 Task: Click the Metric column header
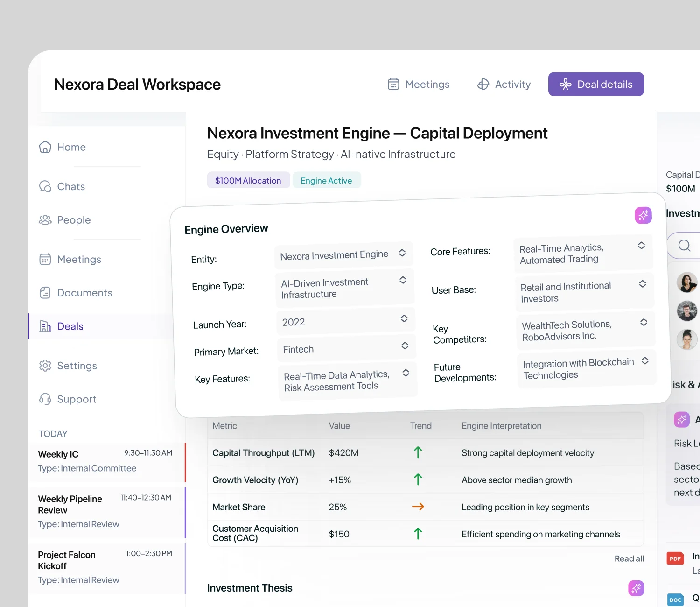pyautogui.click(x=224, y=425)
